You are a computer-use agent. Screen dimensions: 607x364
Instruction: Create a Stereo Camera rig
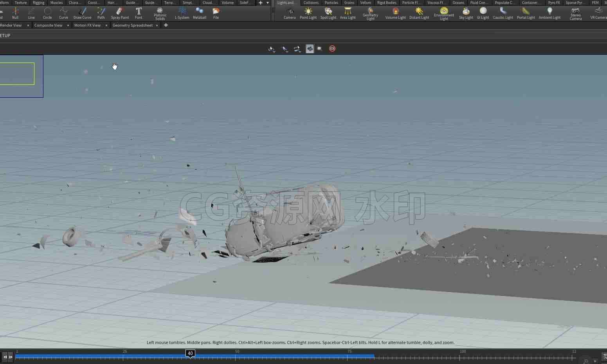[x=575, y=14]
